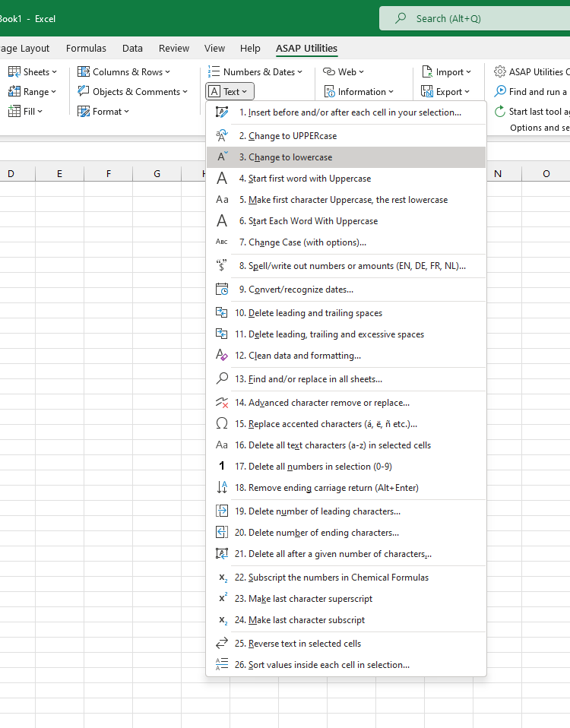Click the Find and run a utility icon

tap(500, 91)
